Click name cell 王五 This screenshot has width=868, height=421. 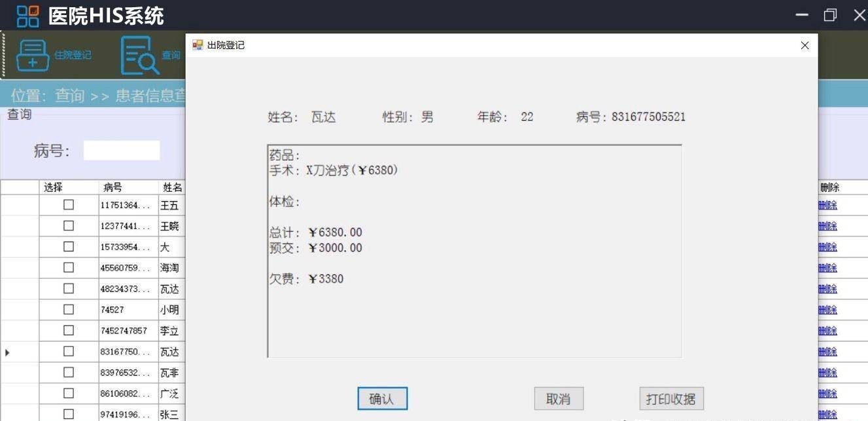pyautogui.click(x=172, y=206)
